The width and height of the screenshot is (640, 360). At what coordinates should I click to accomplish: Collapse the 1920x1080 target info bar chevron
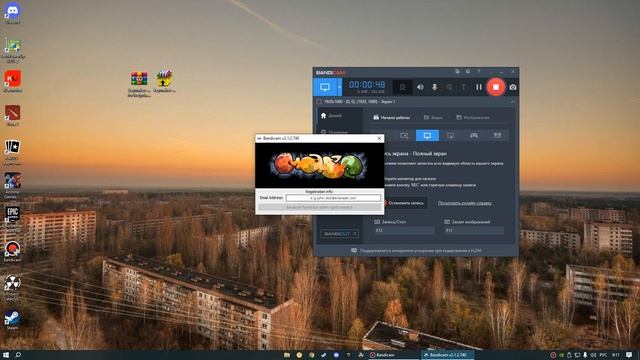point(513,101)
